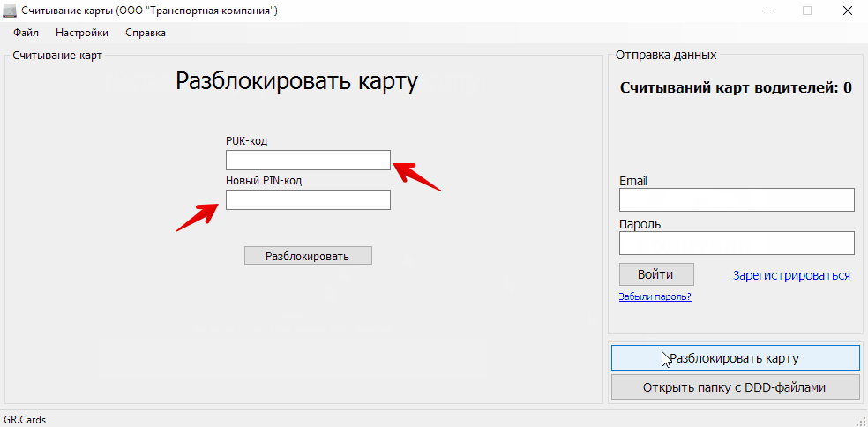
Task: Click the app icon in title bar
Action: point(11,11)
